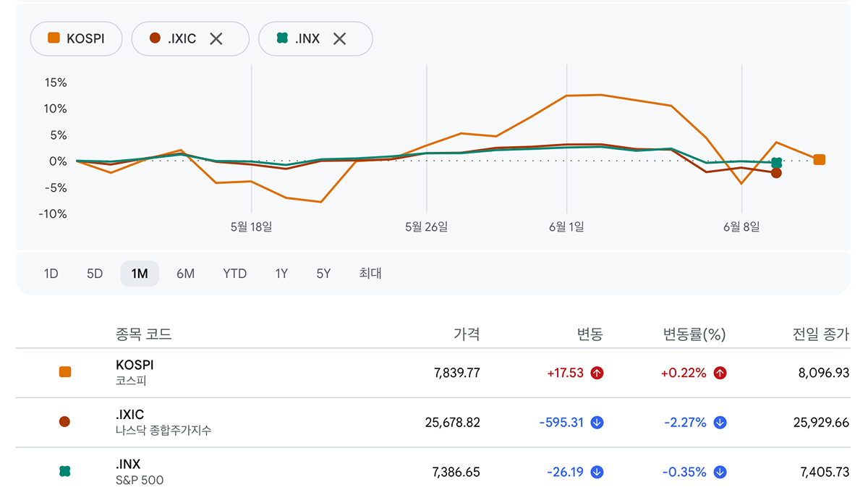This screenshot has height=503, width=868.
Task: Switch chart range to 1Y
Action: point(281,274)
